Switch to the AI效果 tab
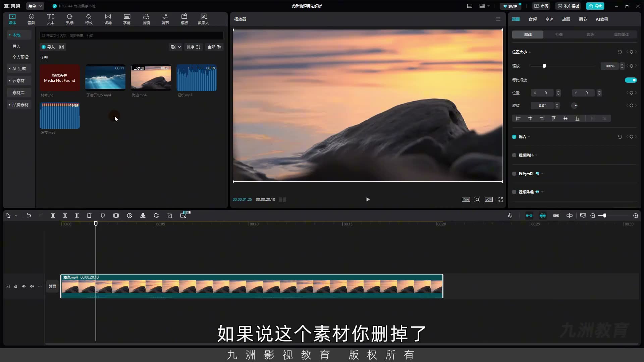644x362 pixels. click(x=602, y=19)
